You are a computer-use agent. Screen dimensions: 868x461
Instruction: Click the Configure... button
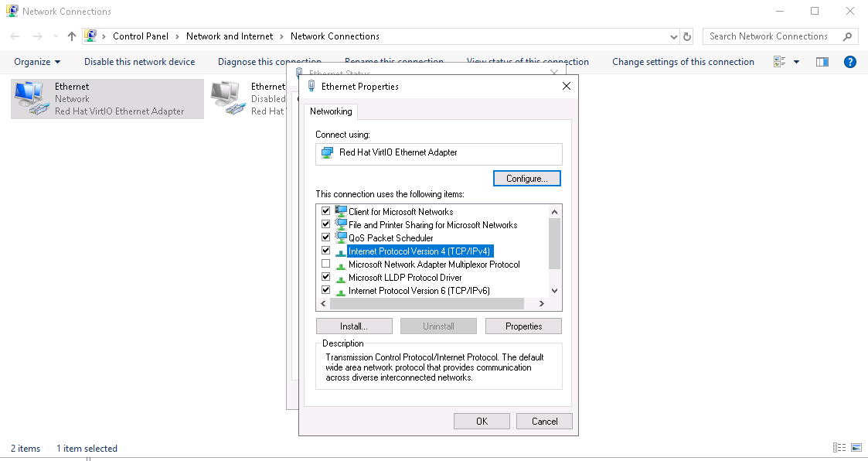point(527,179)
